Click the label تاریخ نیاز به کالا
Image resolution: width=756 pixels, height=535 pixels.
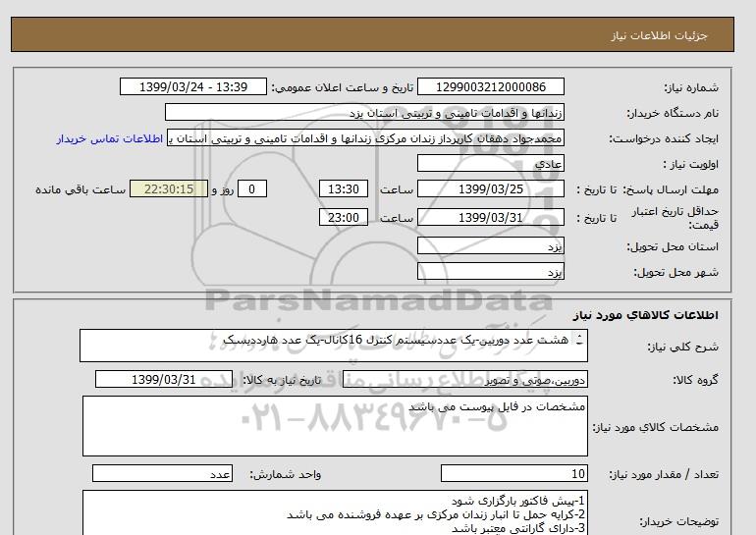click(282, 380)
